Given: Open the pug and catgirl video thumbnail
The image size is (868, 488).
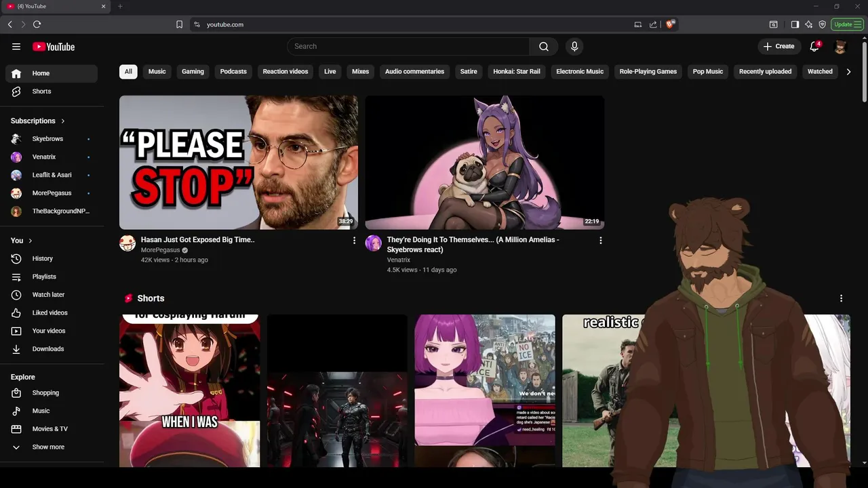Looking at the screenshot, I should point(485,163).
